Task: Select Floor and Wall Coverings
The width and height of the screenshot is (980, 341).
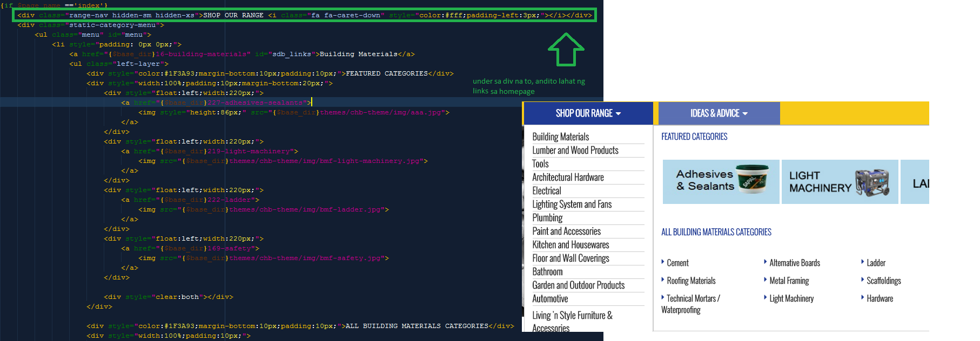Action: [x=570, y=258]
